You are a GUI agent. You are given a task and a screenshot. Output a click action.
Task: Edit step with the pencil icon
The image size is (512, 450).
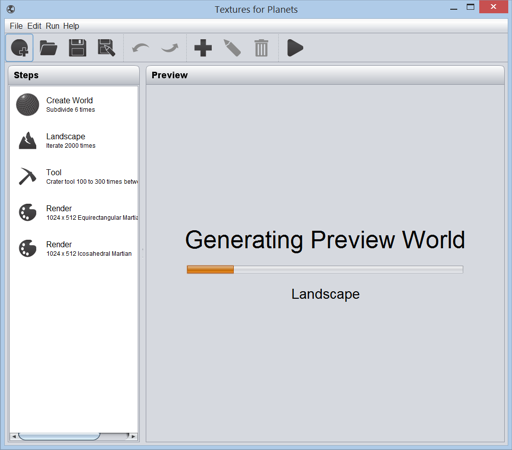tap(232, 48)
